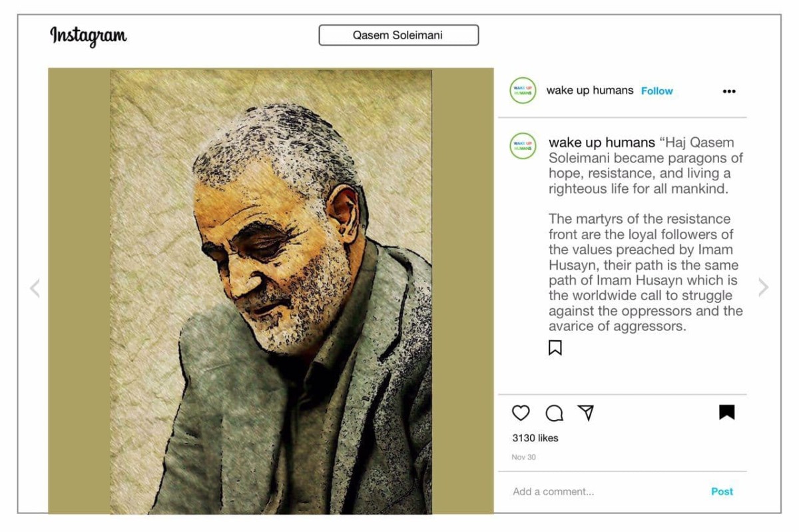Viewport: 799px width, 532px height.
Task: Click the Post comment button
Action: 722,491
